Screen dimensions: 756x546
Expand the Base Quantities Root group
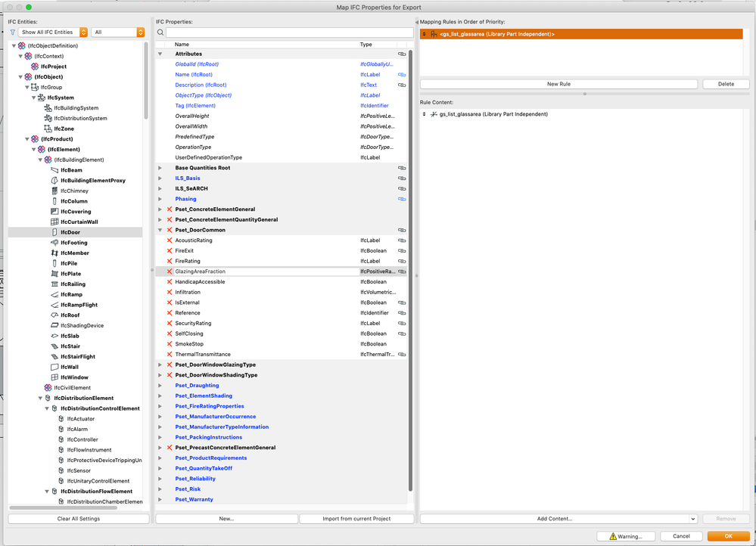tap(160, 168)
